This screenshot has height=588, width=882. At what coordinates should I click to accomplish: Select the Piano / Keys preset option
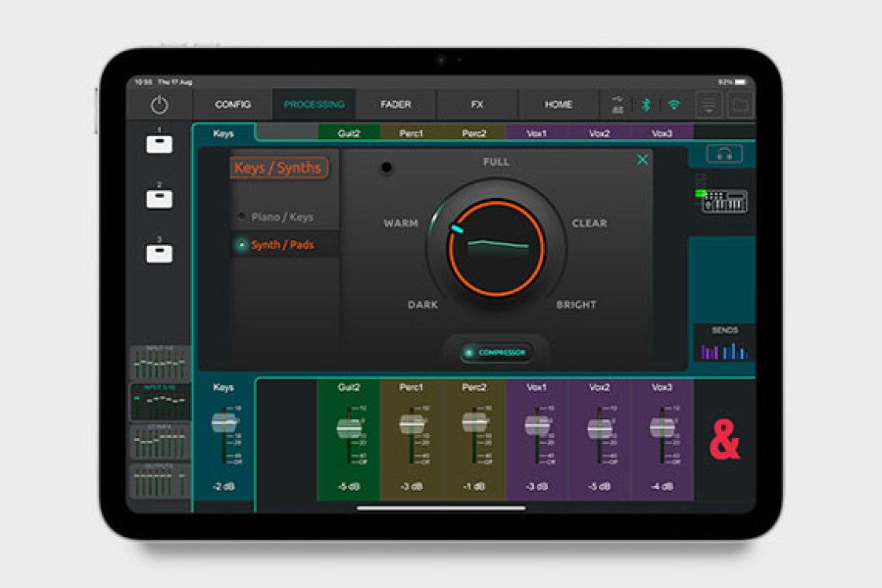281,217
